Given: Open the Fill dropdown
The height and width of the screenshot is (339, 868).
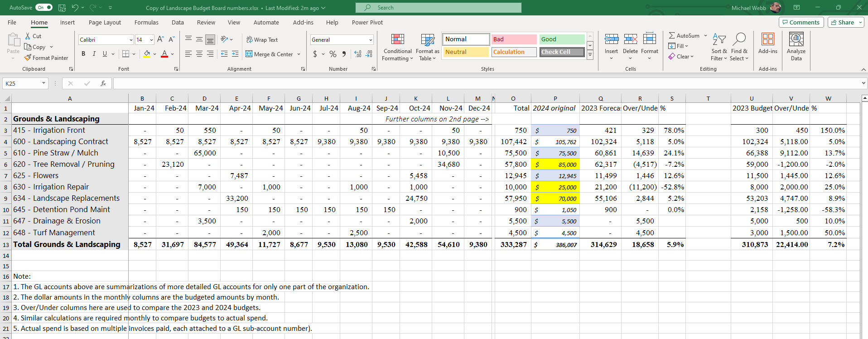Looking at the screenshot, I should point(678,46).
